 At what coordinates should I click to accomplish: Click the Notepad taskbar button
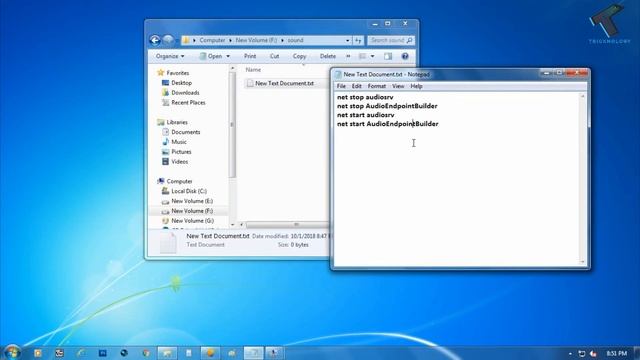(253, 353)
